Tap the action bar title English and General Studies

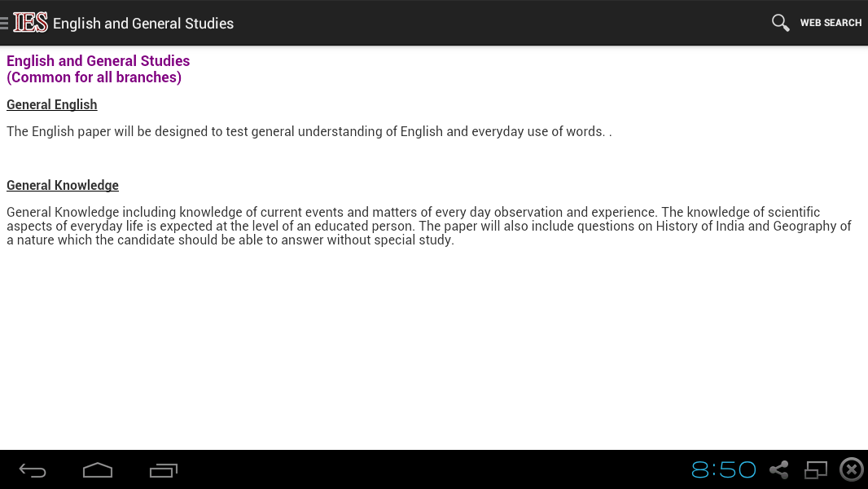[143, 24]
